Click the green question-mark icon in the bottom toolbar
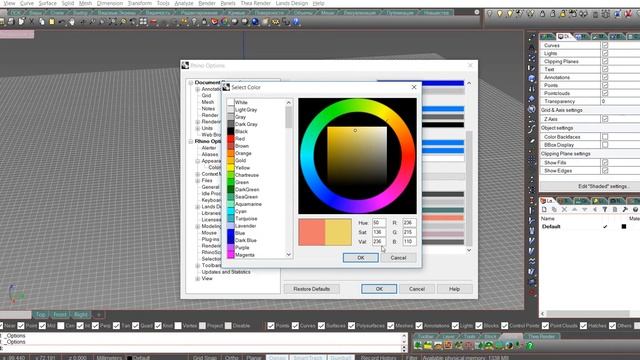Screen dimensions: 640x360 tap(529, 346)
